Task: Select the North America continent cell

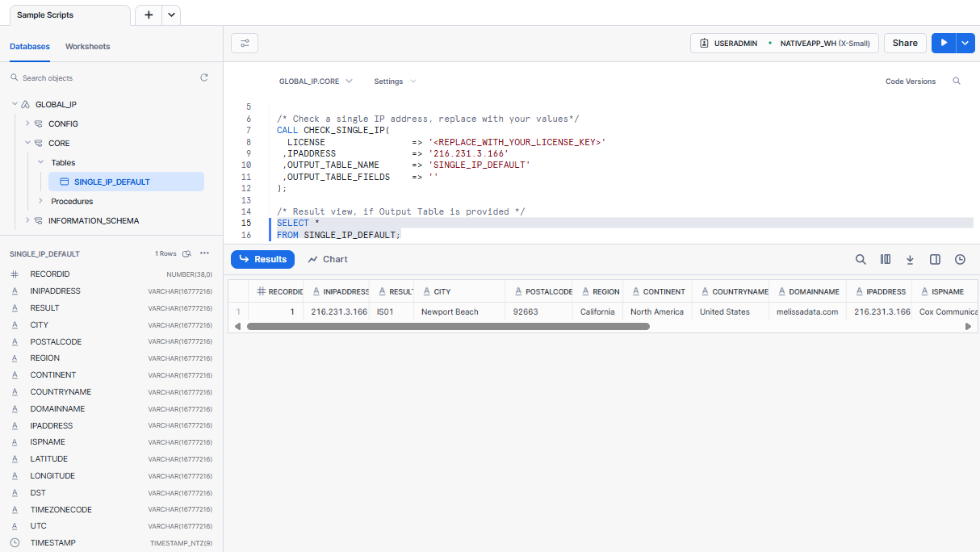Action: point(657,312)
